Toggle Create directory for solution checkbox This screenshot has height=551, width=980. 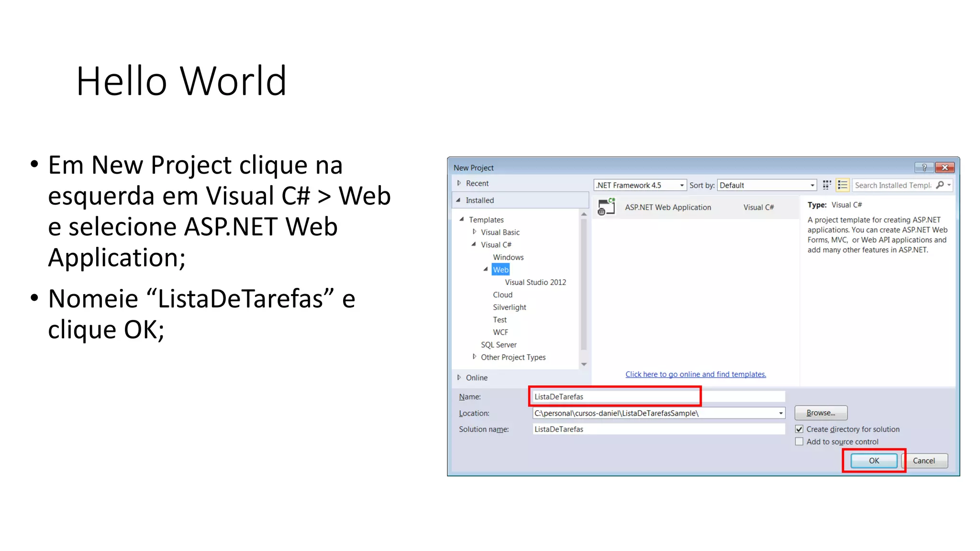[x=799, y=429]
